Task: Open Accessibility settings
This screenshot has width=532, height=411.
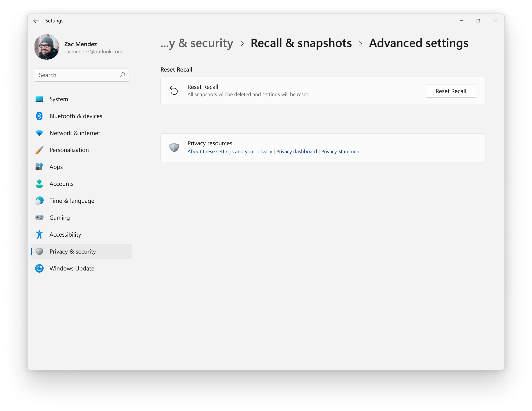Action: pyautogui.click(x=82, y=235)
